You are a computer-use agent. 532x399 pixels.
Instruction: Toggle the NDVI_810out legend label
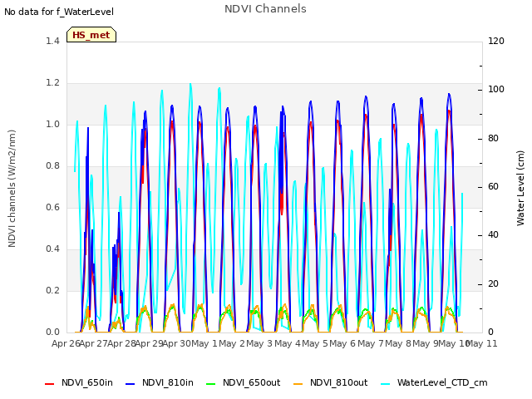pyautogui.click(x=338, y=382)
